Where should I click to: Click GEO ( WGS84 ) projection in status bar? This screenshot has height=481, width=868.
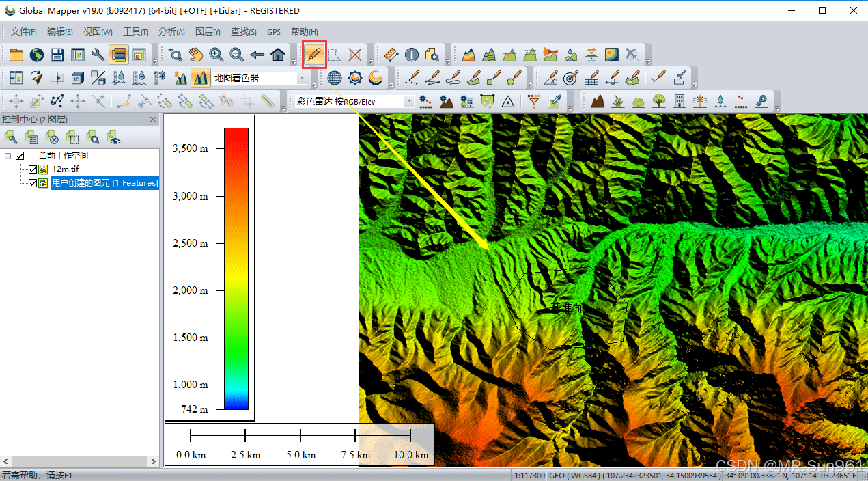576,475
